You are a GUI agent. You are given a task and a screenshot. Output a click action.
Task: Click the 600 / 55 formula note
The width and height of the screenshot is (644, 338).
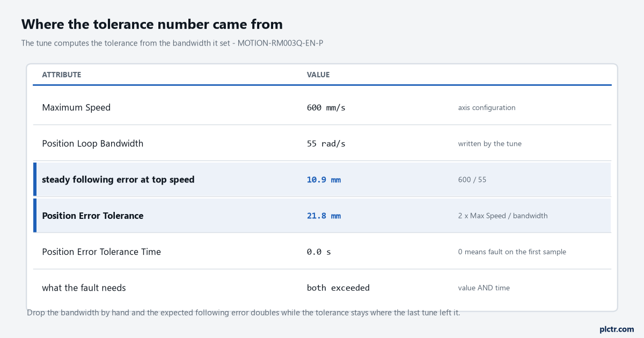[x=472, y=180]
